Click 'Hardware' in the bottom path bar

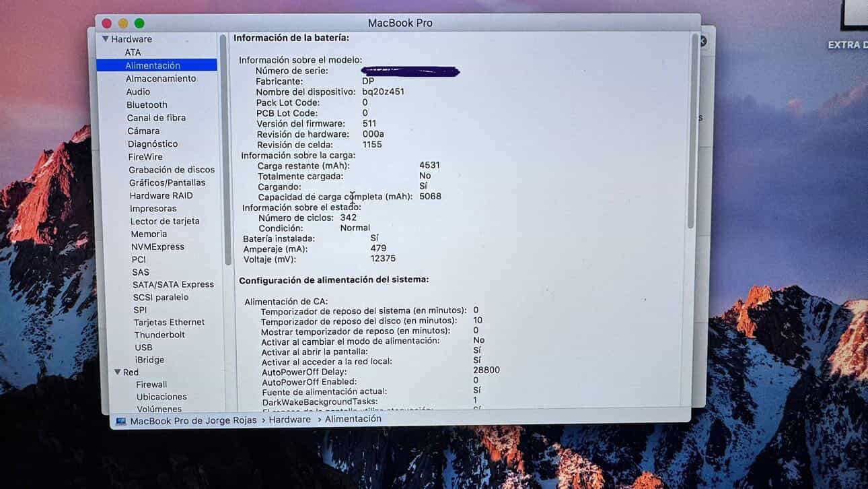(290, 420)
